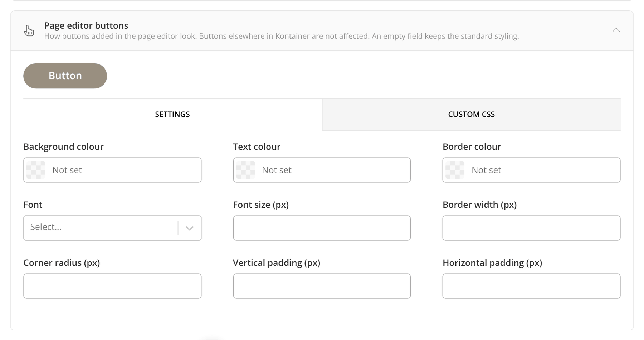Click the Button preview

click(65, 76)
